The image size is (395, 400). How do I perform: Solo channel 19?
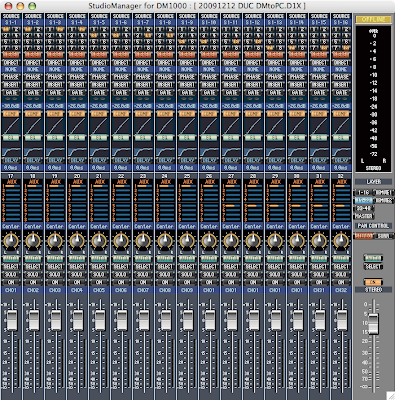pyautogui.click(x=55, y=274)
